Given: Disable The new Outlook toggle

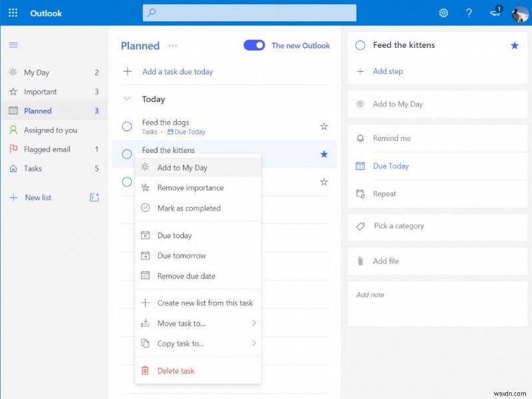Looking at the screenshot, I should [x=253, y=45].
